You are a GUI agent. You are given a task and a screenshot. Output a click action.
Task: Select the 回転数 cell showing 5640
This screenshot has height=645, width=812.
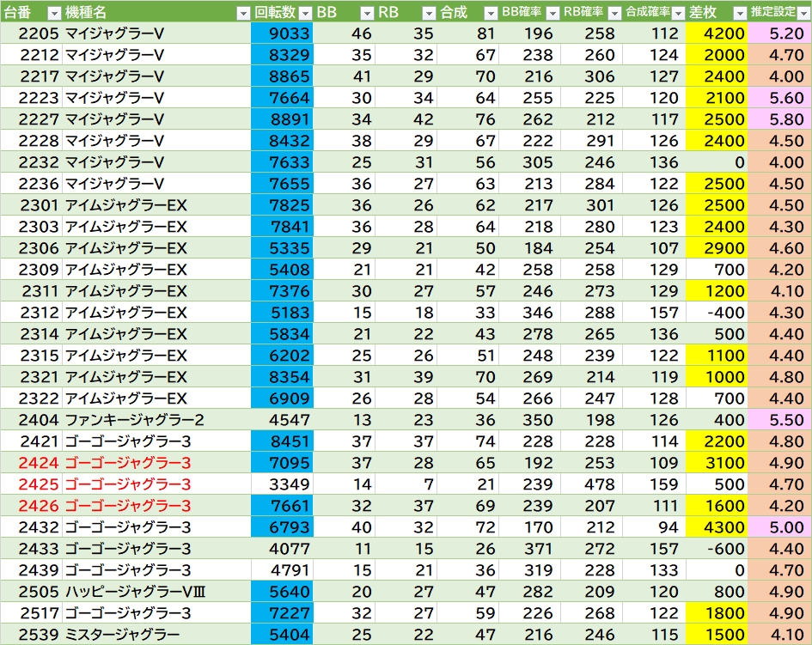pyautogui.click(x=282, y=592)
